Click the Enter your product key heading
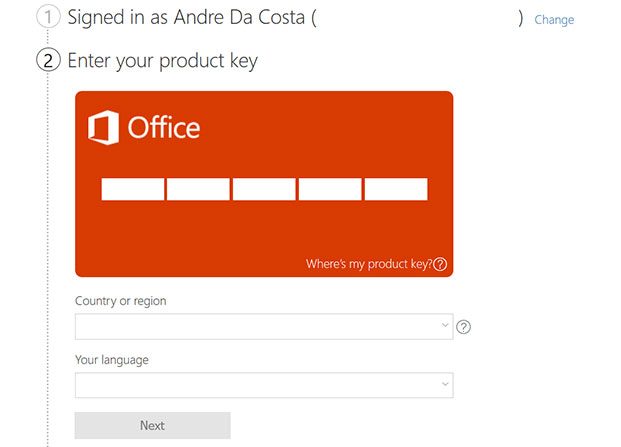The height and width of the screenshot is (447, 621). coord(163,61)
